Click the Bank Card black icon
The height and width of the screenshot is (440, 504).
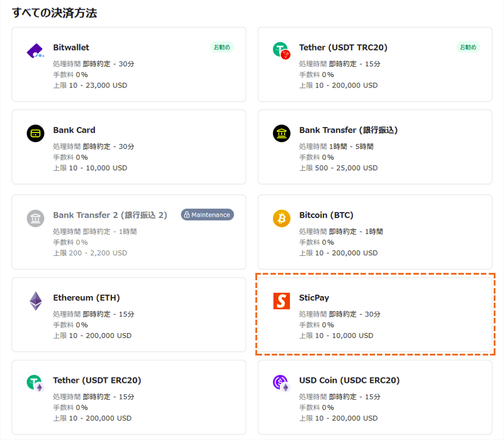35,133
